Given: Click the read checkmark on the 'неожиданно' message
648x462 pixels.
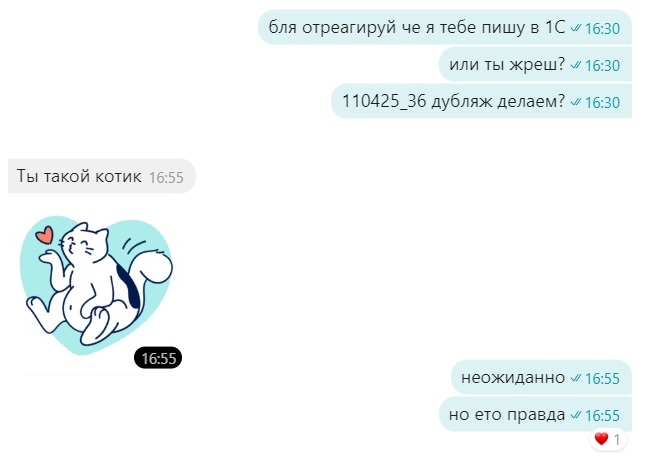Looking at the screenshot, I should coord(575,378).
